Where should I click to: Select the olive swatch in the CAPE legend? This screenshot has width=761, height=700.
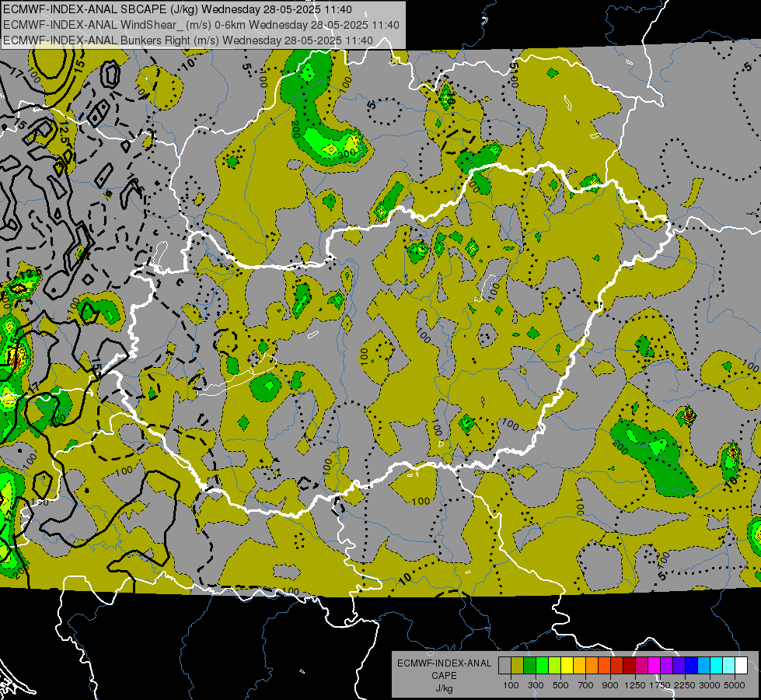pos(518,665)
